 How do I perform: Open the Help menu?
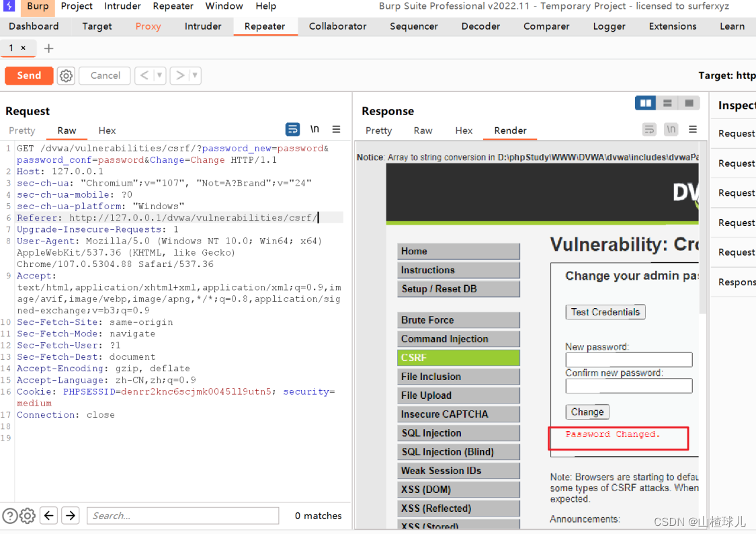[x=265, y=6]
